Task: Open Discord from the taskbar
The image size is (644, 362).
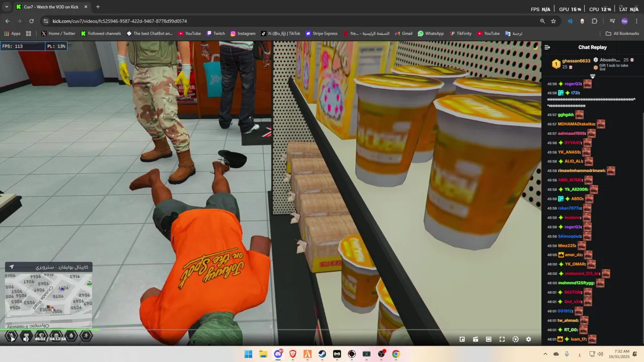Action: 278,354
